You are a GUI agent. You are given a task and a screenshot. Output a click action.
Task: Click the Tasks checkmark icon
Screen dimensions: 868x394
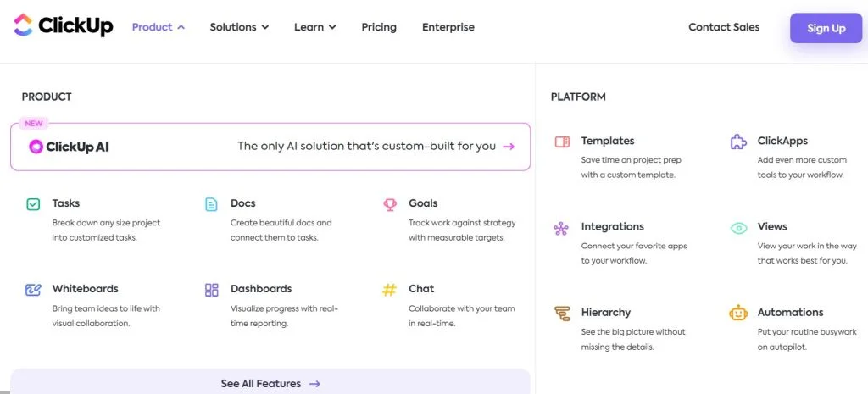(x=33, y=204)
